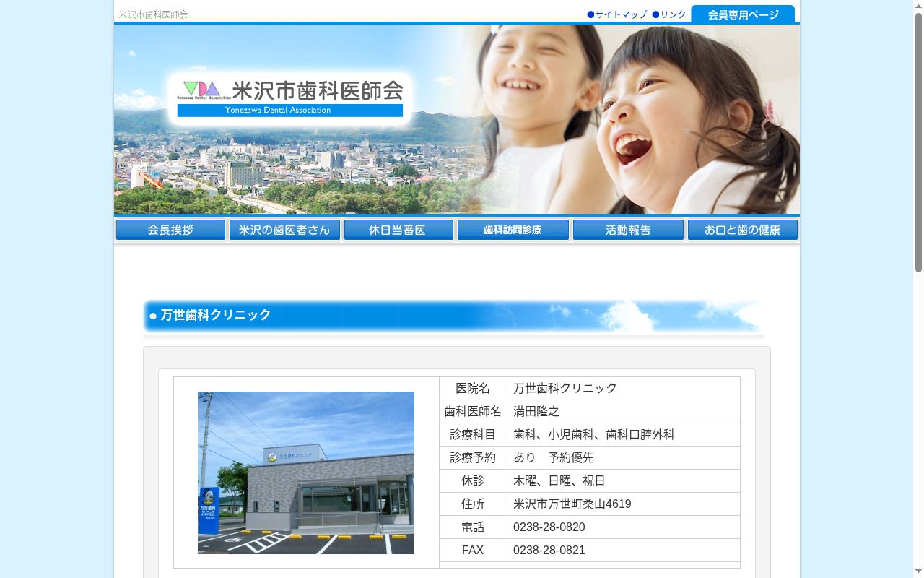Open the 活動報告 navigation item

[628, 230]
